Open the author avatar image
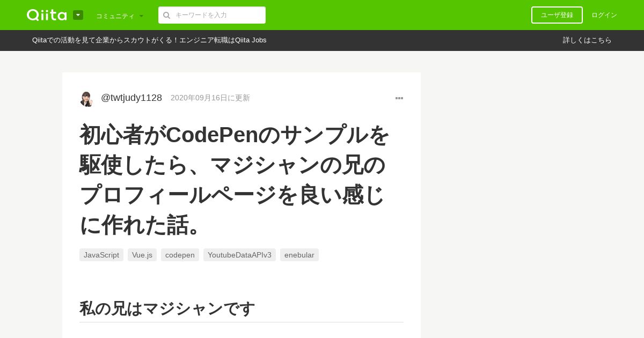The image size is (644, 338). pyautogui.click(x=87, y=98)
